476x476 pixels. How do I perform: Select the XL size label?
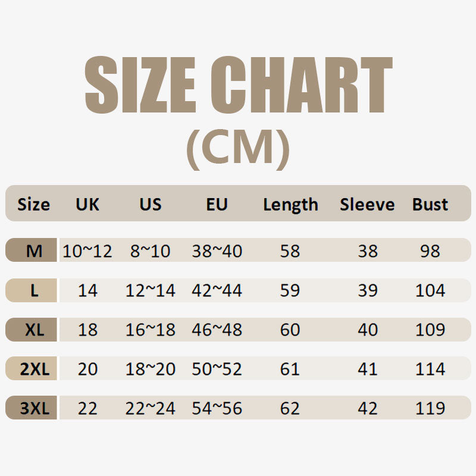pos(34,330)
